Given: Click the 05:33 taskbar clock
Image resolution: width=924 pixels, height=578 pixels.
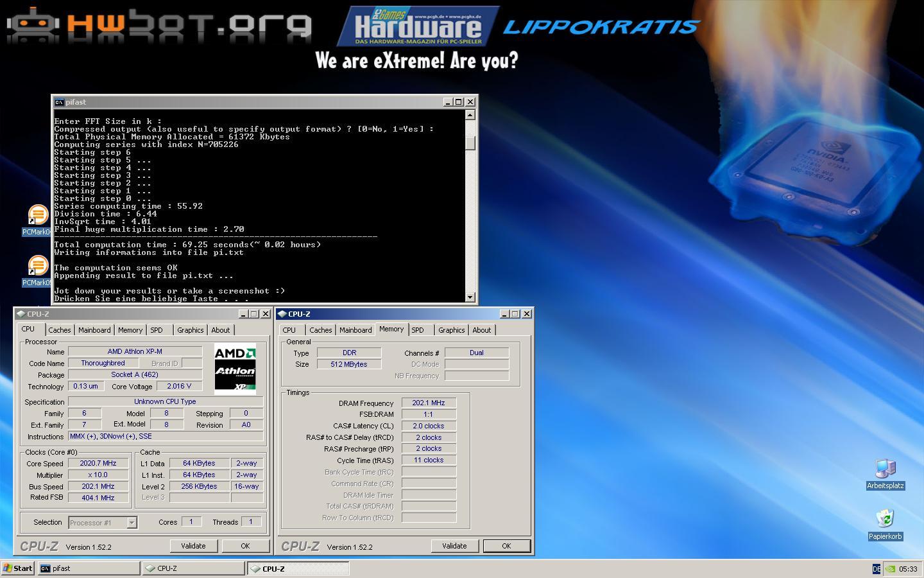Looking at the screenshot, I should 908,569.
